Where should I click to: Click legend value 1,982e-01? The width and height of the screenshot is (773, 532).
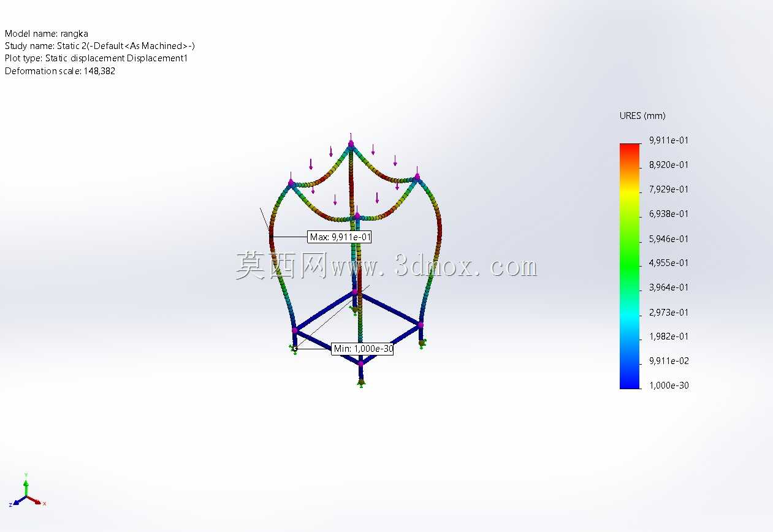(669, 336)
